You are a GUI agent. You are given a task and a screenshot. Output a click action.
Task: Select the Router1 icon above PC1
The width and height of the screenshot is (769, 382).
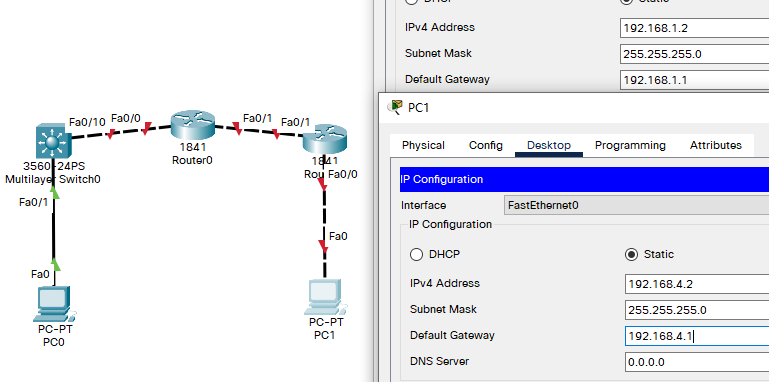(325, 139)
